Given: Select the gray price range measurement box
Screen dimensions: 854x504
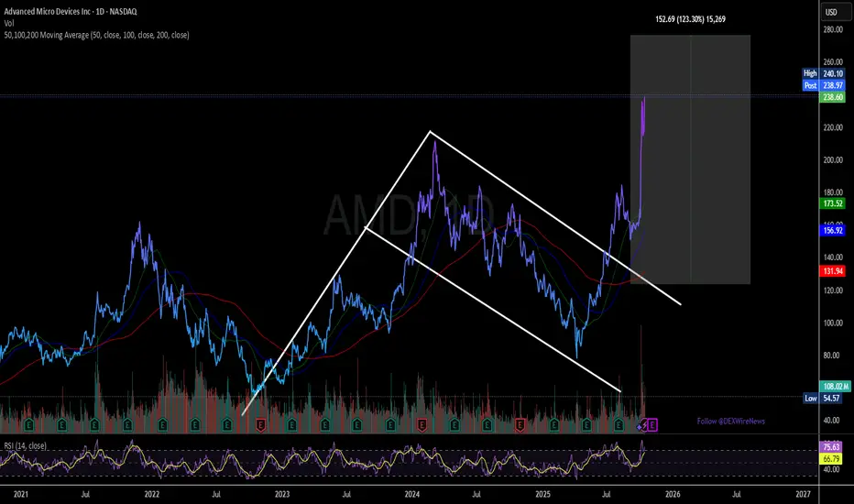Looking at the screenshot, I should [x=690, y=159].
